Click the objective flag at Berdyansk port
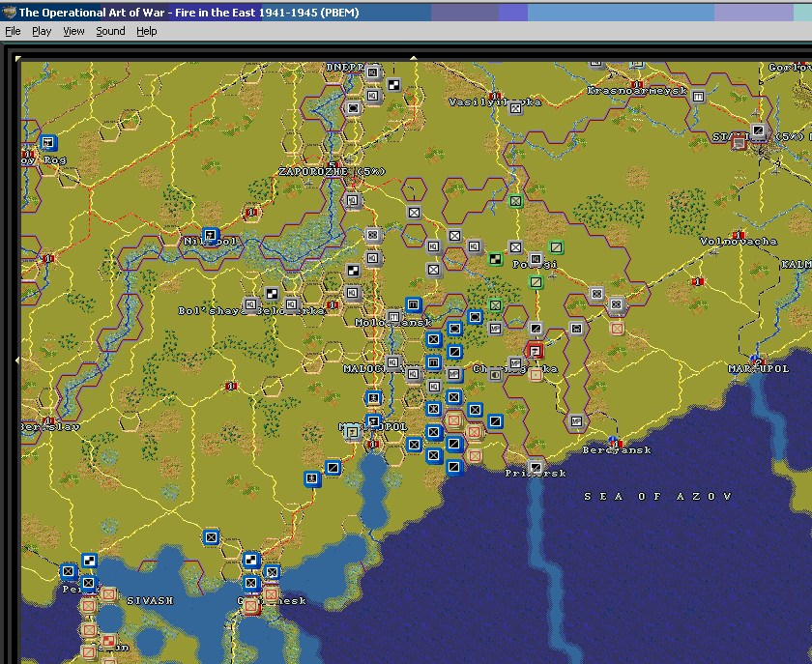This screenshot has height=664, width=812. (615, 442)
